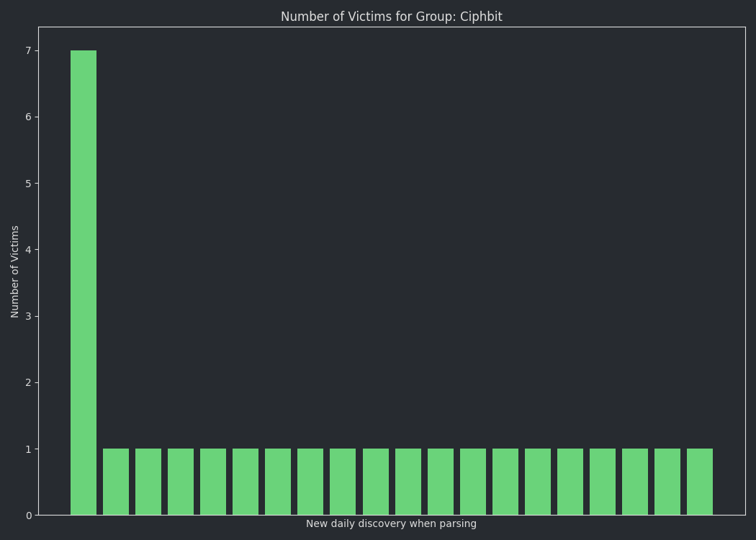Select the vertical 'Number of Victims' axis label
Image resolution: width=756 pixels, height=540 pixels.
[14, 271]
